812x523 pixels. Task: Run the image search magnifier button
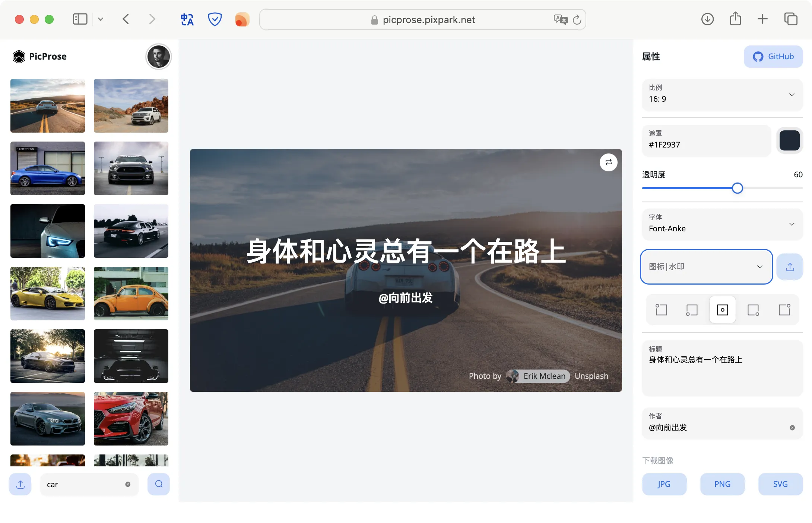point(159,484)
